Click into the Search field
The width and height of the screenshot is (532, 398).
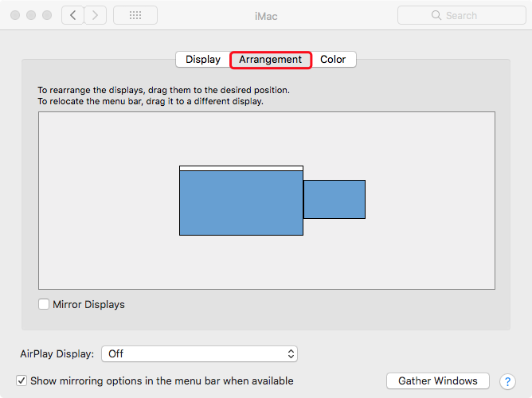tap(462, 15)
